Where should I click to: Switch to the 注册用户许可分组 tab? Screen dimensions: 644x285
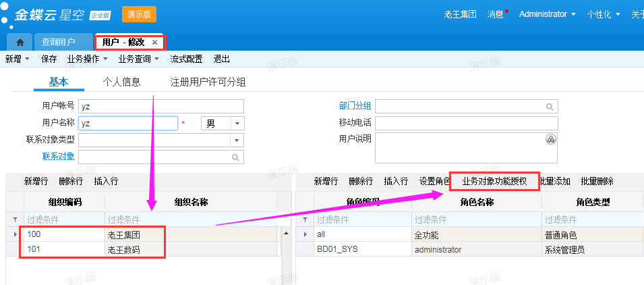pyautogui.click(x=208, y=82)
